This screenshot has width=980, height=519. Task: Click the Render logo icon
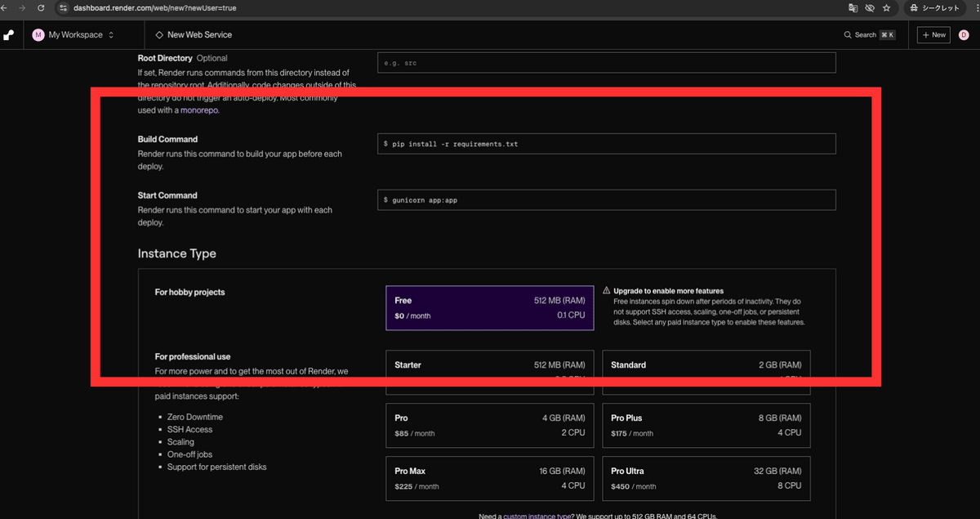pos(9,35)
